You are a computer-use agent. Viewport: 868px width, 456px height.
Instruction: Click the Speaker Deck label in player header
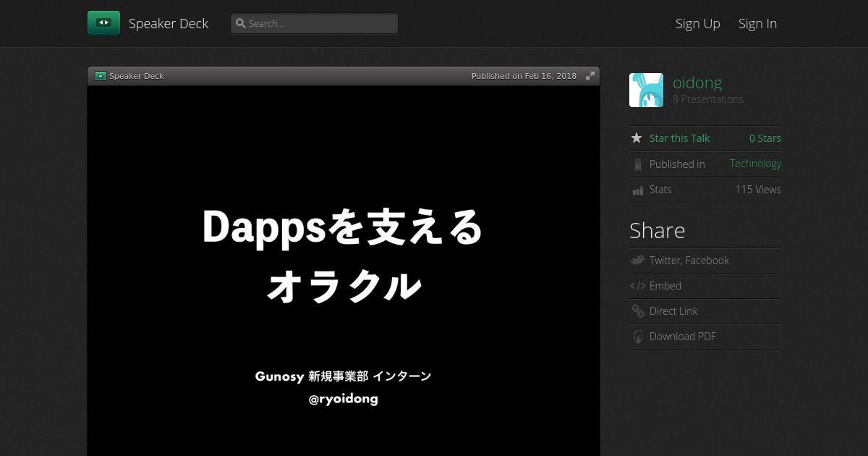pyautogui.click(x=137, y=76)
